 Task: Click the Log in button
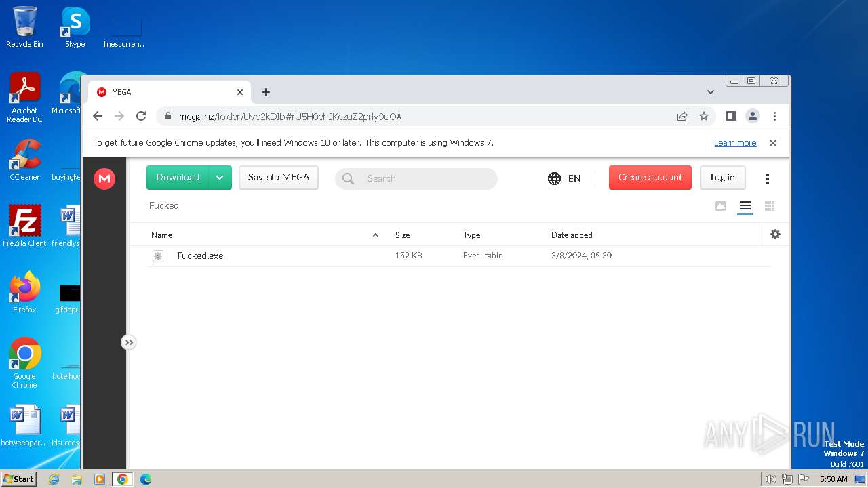click(723, 178)
